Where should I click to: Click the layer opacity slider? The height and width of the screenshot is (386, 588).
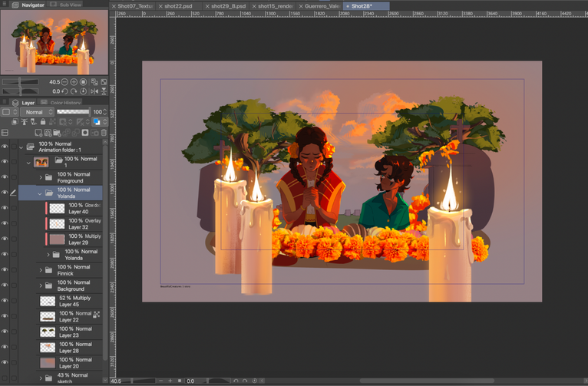73,112
